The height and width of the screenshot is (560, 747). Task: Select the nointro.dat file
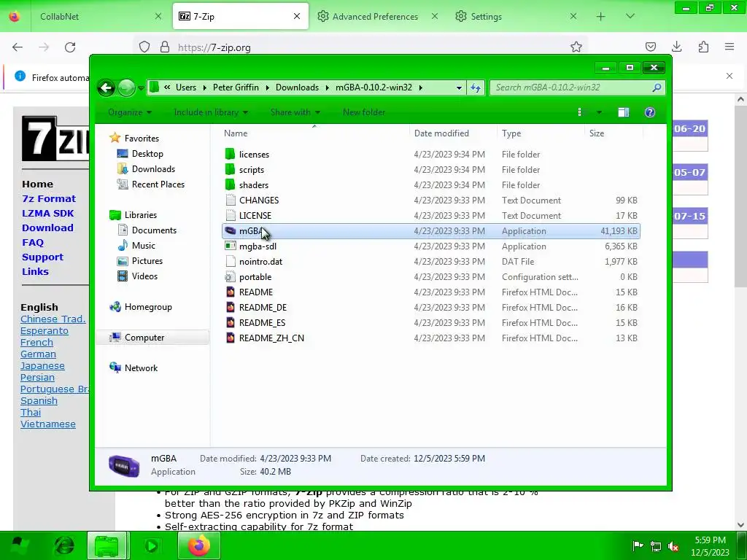pyautogui.click(x=260, y=262)
